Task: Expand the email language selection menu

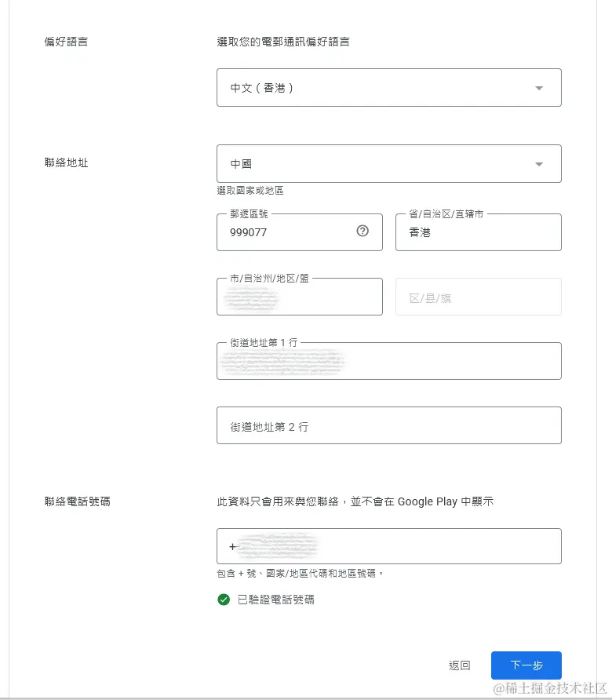Action: [388, 87]
